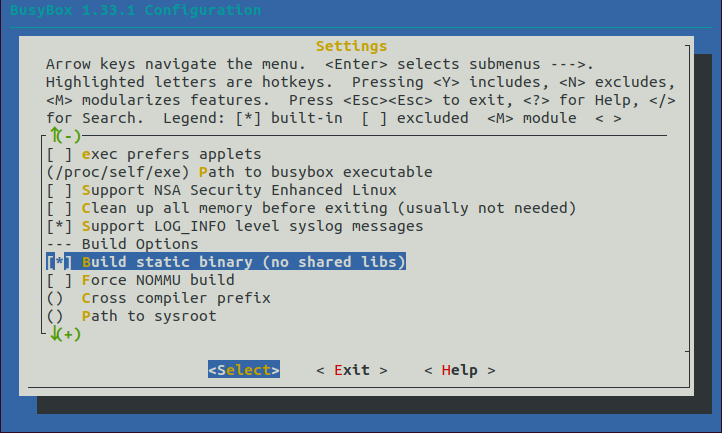Toggle the exec prefers applets checkbox

(x=59, y=154)
